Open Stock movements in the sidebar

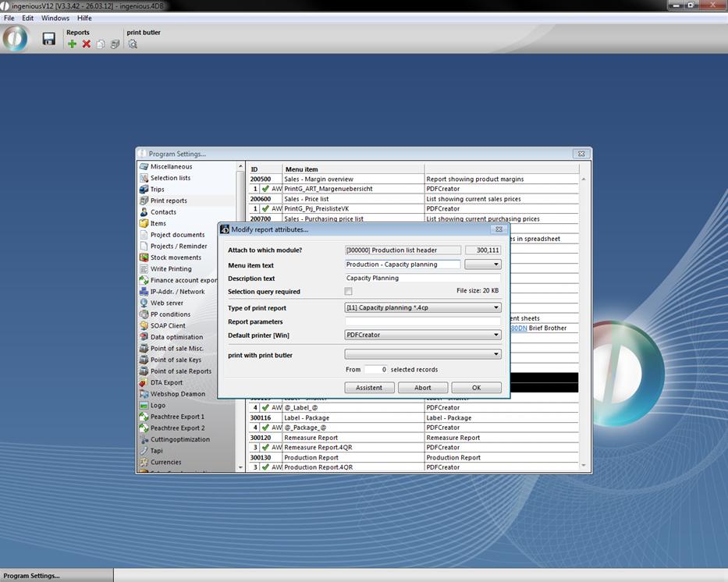176,257
